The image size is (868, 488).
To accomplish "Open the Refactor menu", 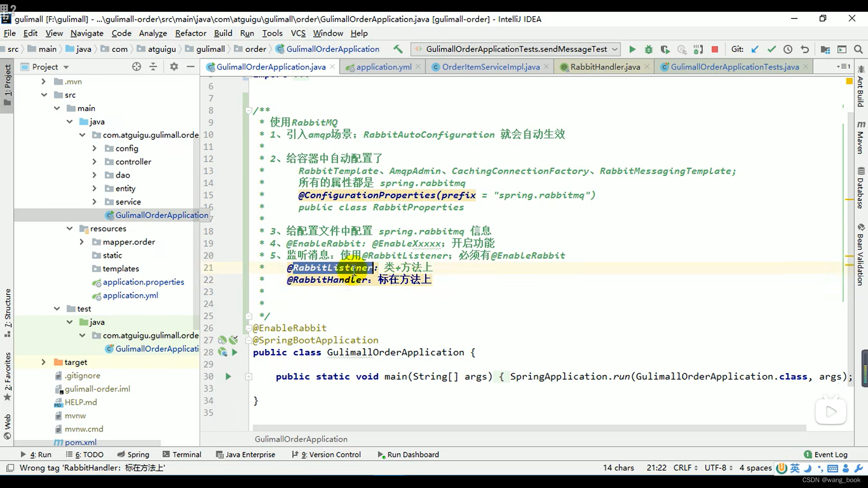I will (x=191, y=33).
